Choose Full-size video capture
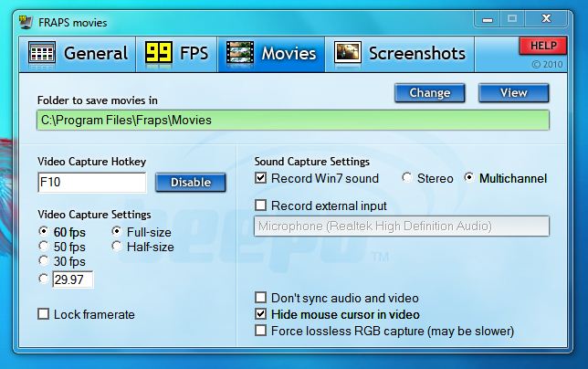Image resolution: width=588 pixels, height=369 pixels. point(142,232)
